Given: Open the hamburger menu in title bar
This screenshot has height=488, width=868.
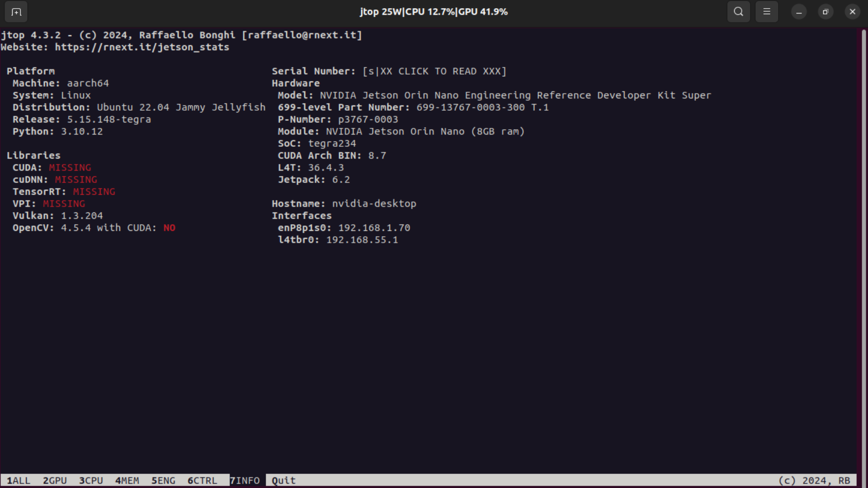Looking at the screenshot, I should [x=767, y=12].
